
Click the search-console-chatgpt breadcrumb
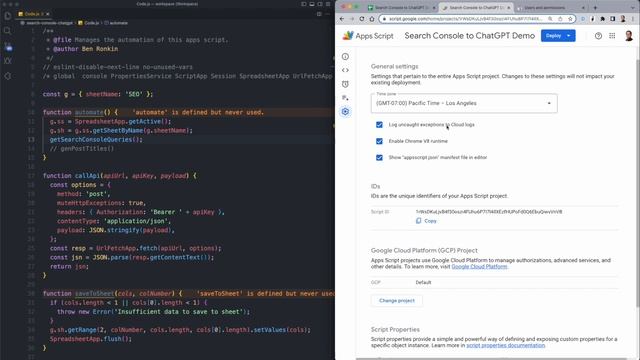coord(49,23)
